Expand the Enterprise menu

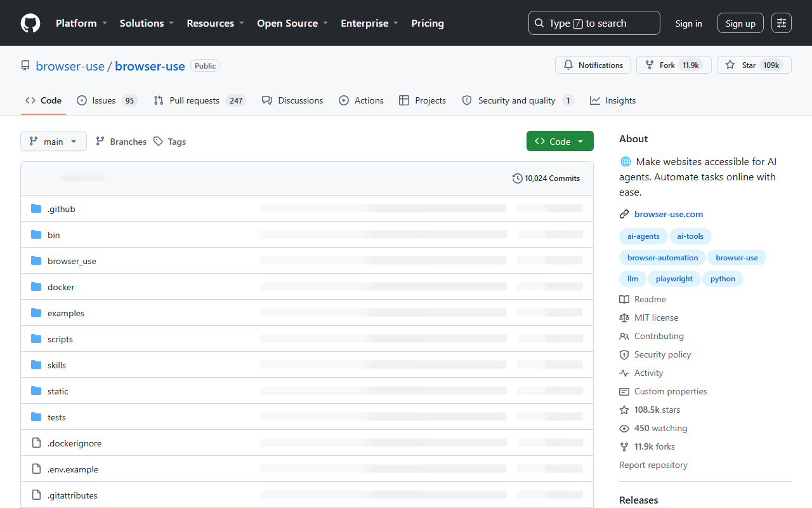[370, 23]
